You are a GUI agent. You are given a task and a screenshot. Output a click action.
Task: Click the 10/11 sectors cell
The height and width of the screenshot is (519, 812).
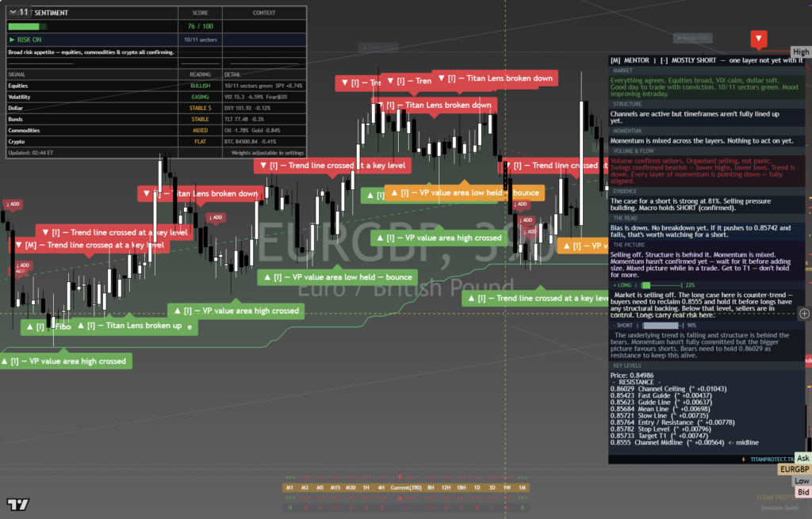pyautogui.click(x=200, y=40)
